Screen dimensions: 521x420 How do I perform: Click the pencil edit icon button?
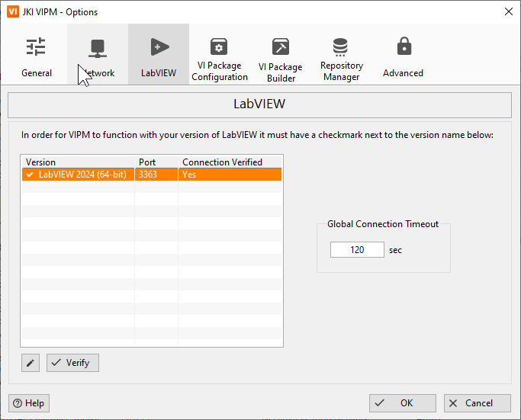tap(31, 363)
